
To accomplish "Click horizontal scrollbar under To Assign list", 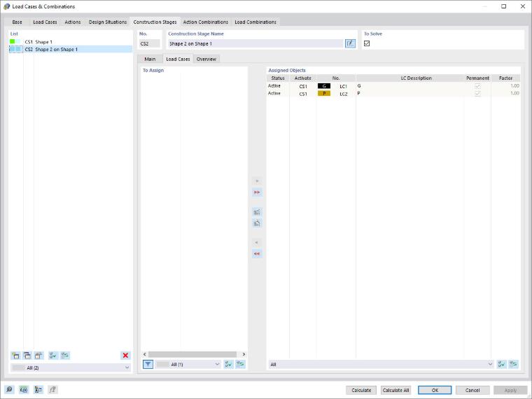I will coord(192,354).
